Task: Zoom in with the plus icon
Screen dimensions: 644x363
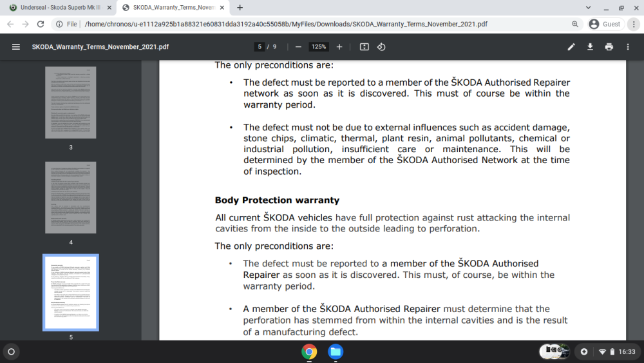Action: coord(339,47)
